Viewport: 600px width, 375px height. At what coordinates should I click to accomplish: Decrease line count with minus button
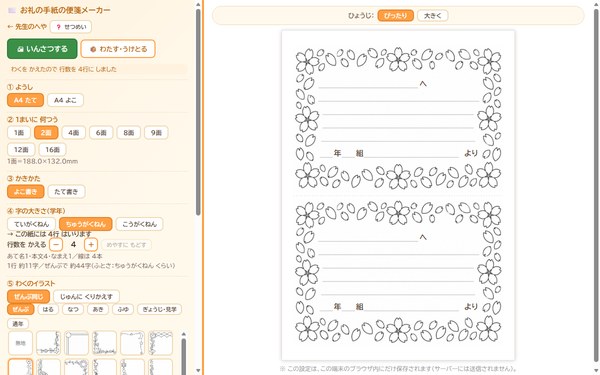tap(56, 245)
